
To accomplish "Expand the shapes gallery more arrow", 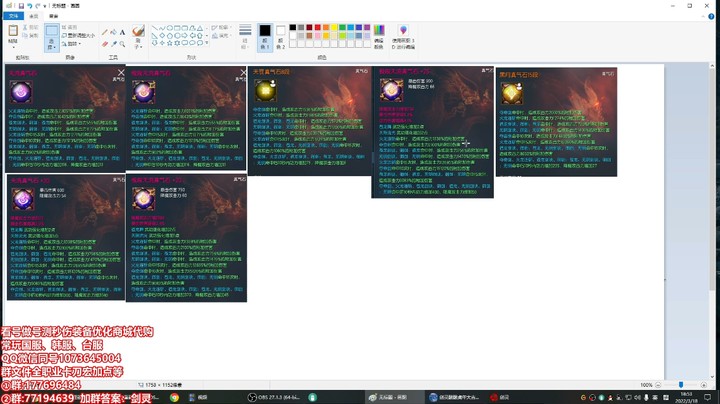I will tap(207, 43).
